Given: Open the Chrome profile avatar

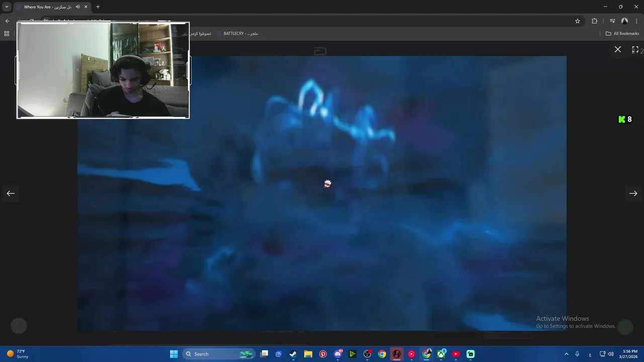Looking at the screenshot, I should pyautogui.click(x=625, y=21).
